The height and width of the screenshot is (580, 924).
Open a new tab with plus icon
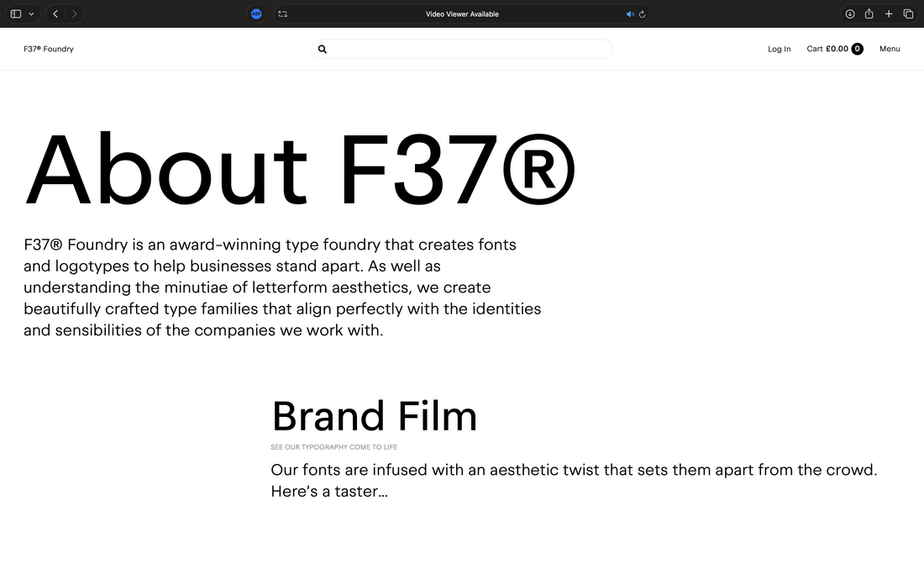(x=889, y=13)
